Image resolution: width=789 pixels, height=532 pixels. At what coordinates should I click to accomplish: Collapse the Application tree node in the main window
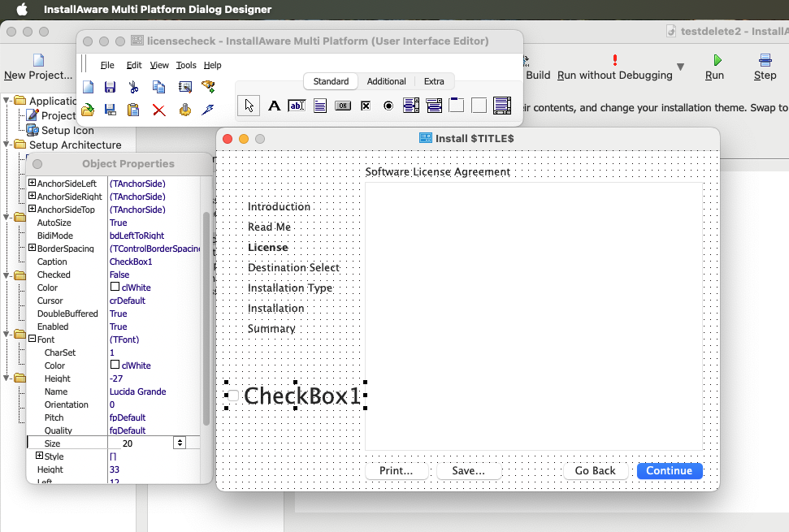(7, 101)
